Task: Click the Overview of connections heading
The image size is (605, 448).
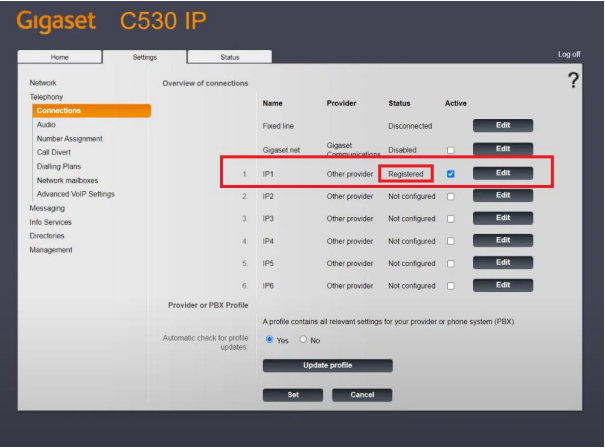Action: pos(205,83)
